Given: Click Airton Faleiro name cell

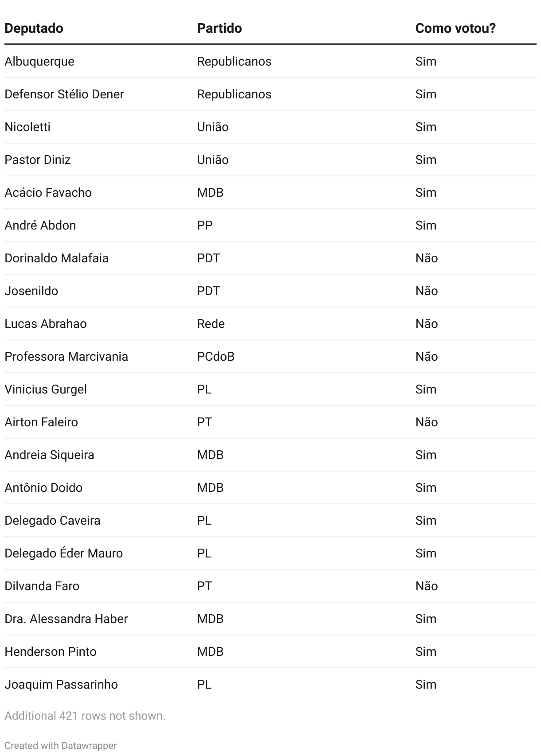Looking at the screenshot, I should [41, 422].
